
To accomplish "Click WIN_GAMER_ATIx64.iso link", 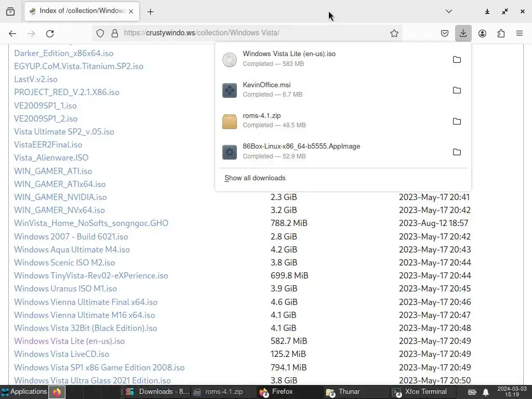I will point(60,184).
